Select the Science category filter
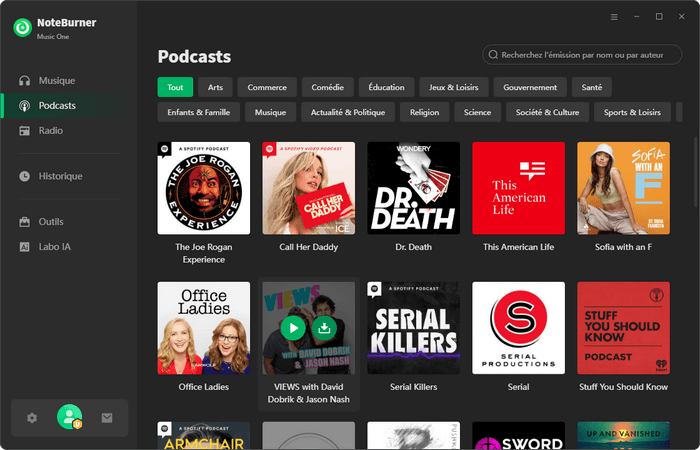Viewport: 700px width, 450px height. point(477,112)
